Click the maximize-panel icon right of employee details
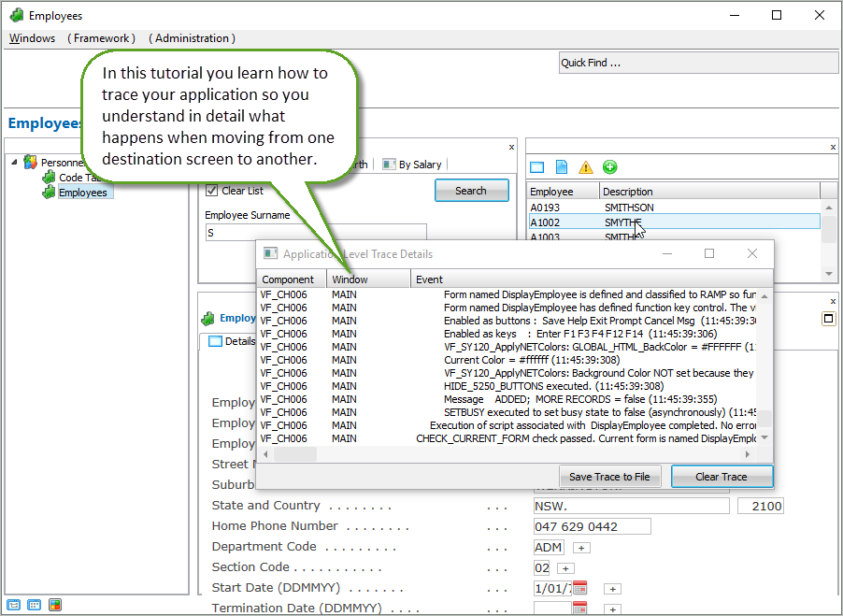Screen dimensions: 843x616 pyautogui.click(x=828, y=319)
